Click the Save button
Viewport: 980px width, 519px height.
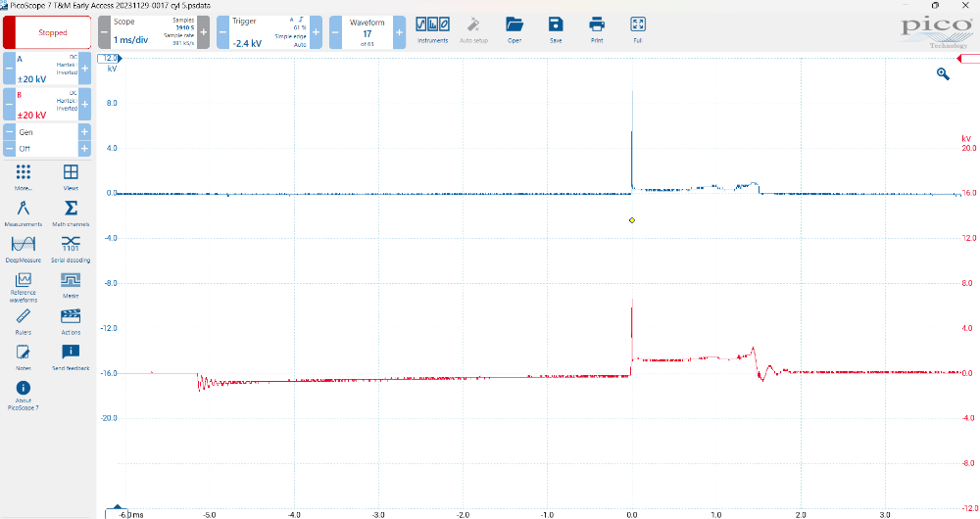point(556,27)
